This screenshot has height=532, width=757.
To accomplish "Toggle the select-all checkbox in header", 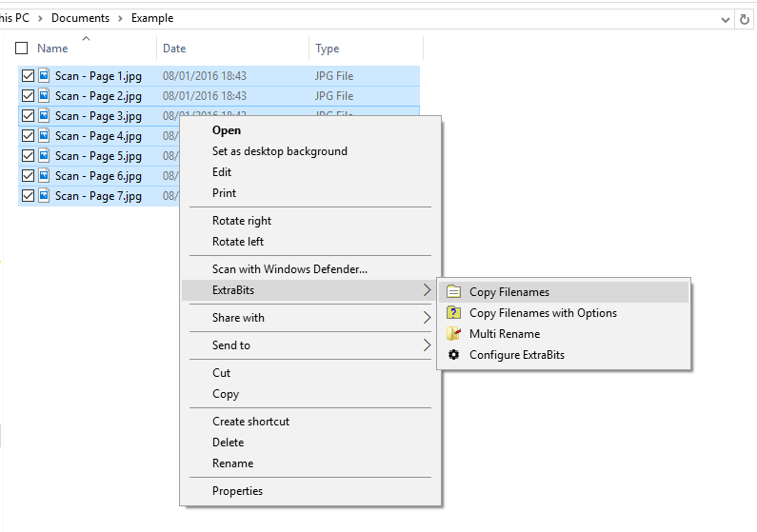I will click(22, 49).
